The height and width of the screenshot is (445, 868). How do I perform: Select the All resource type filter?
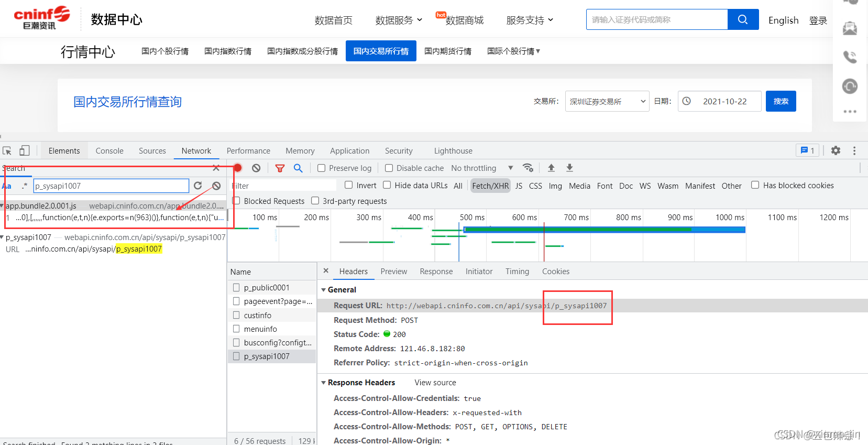(x=458, y=186)
